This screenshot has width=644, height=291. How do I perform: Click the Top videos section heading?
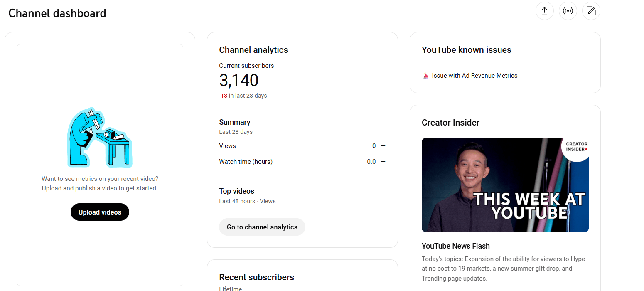[x=236, y=191]
